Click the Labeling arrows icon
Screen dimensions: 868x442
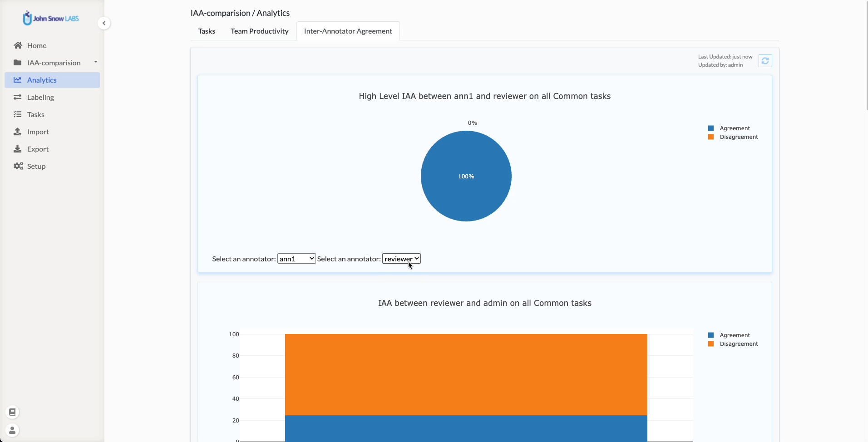pos(18,97)
